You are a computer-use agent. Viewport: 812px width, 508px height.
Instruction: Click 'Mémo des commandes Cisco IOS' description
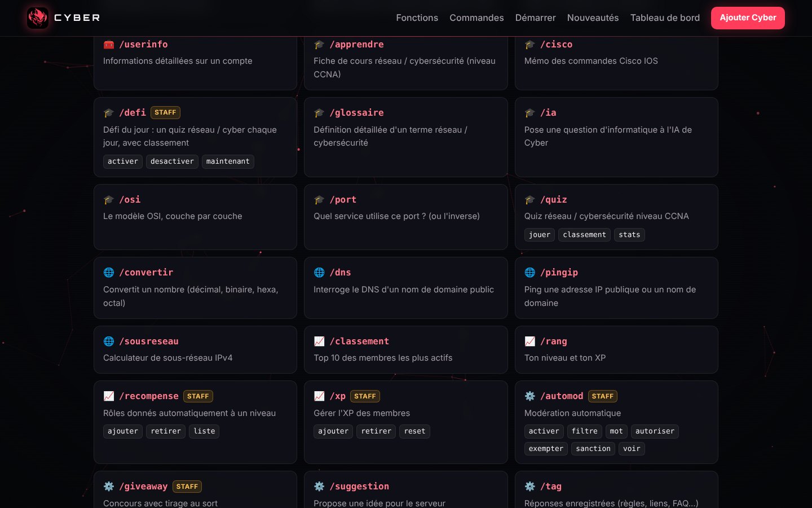(x=591, y=61)
